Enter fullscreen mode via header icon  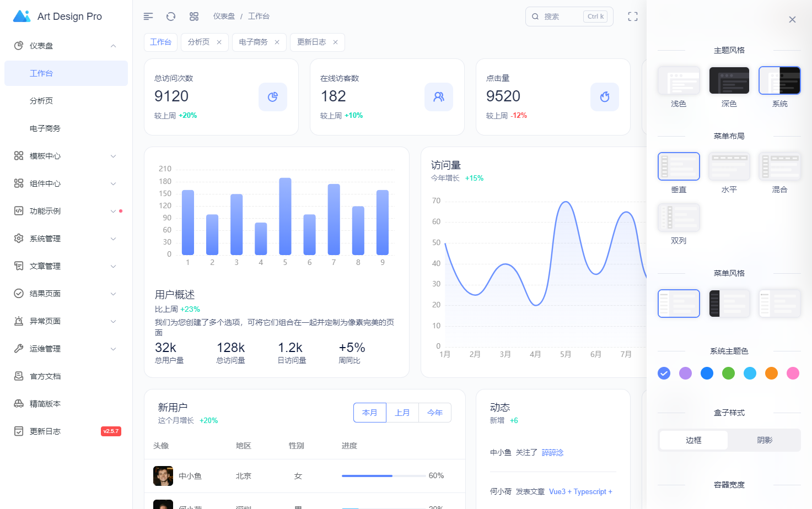click(633, 17)
